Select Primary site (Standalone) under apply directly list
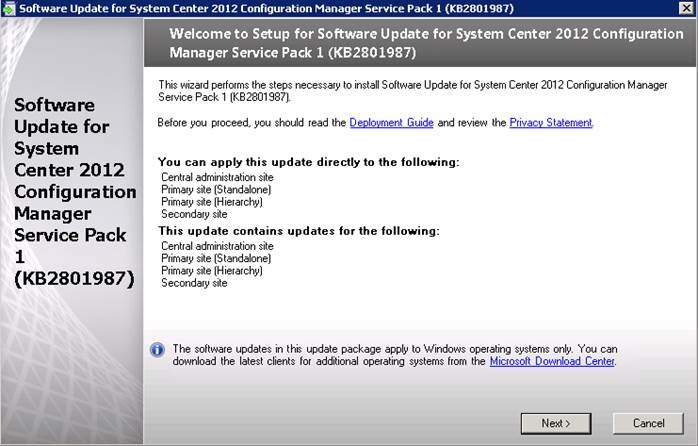The image size is (698, 446). pos(216,189)
